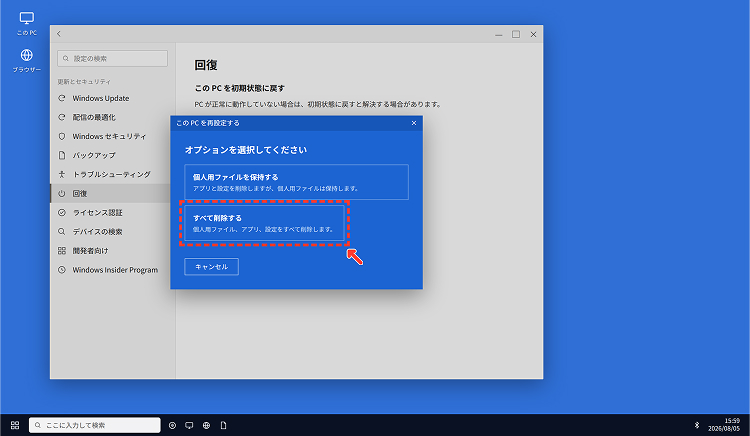Click the circular target icon on taskbar
Screen dimensions: 750x436
[172, 425]
